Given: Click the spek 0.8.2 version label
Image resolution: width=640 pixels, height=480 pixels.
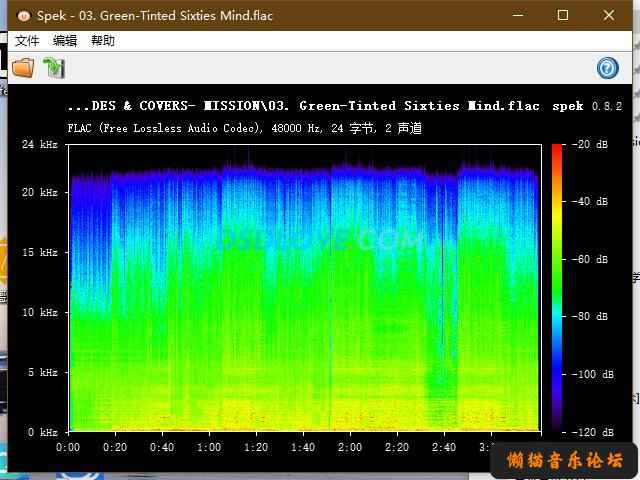Looking at the screenshot, I should pos(587,106).
